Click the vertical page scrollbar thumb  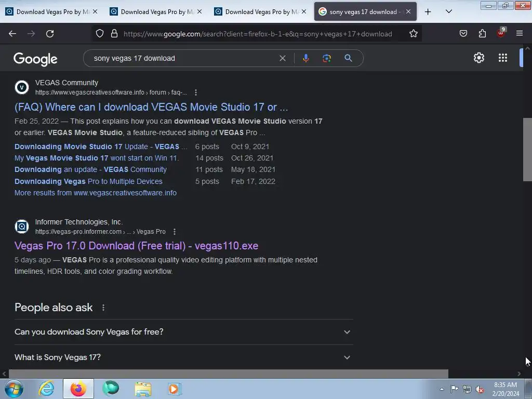pyautogui.click(x=527, y=150)
